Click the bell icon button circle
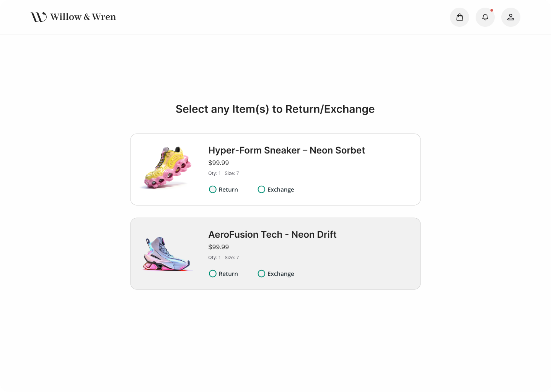The width and height of the screenshot is (551, 392). coord(485,17)
